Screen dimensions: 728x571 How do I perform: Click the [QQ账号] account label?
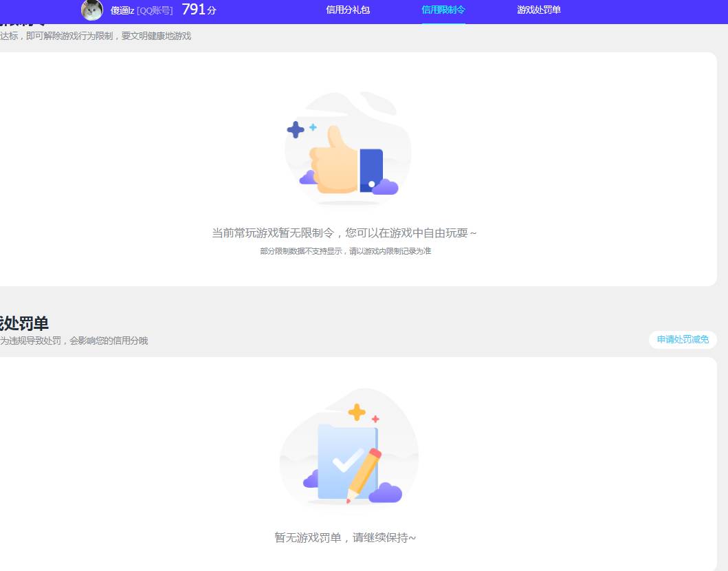[154, 10]
